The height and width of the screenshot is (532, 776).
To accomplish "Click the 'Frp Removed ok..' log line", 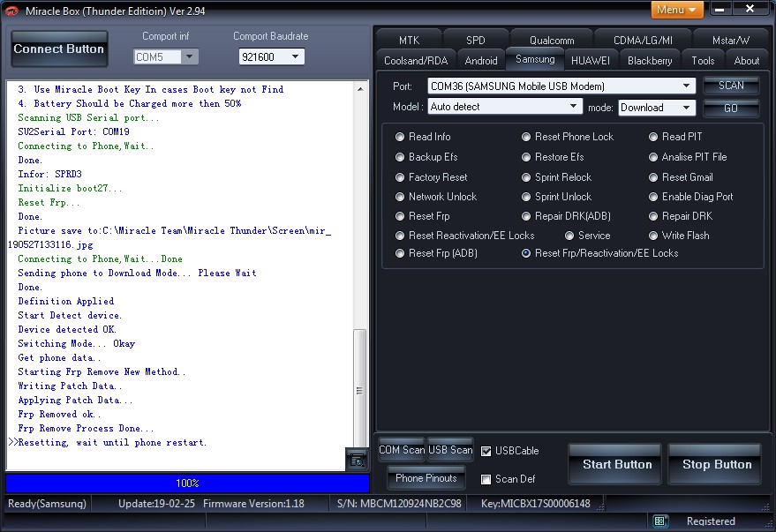I will click(59, 415).
